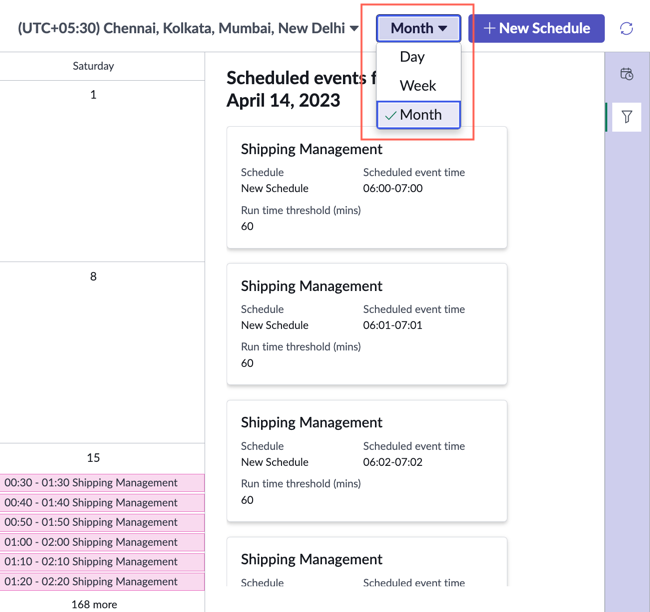
Task: Click the Saturday 8 calendar day cell
Action: pos(102,352)
